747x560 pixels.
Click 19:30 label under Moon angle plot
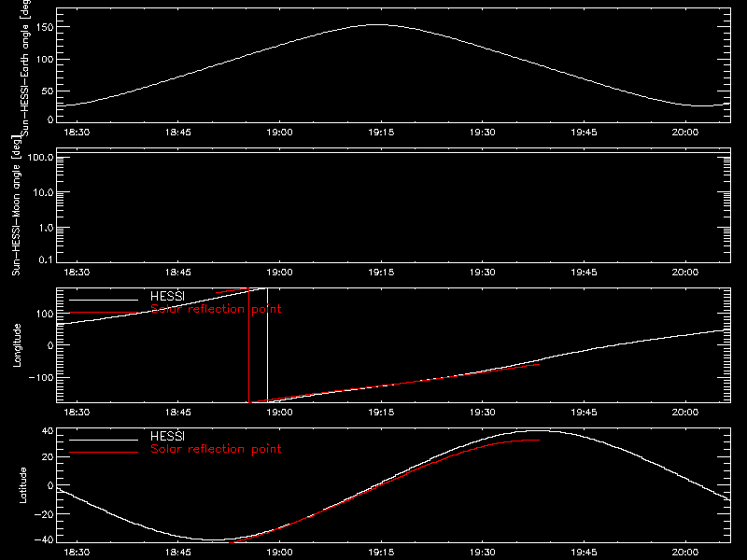483,273
